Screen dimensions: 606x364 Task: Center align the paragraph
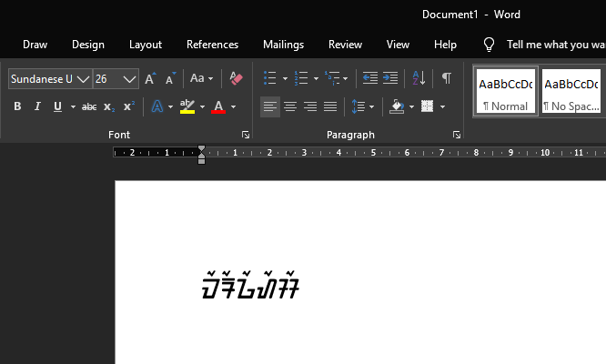[290, 106]
